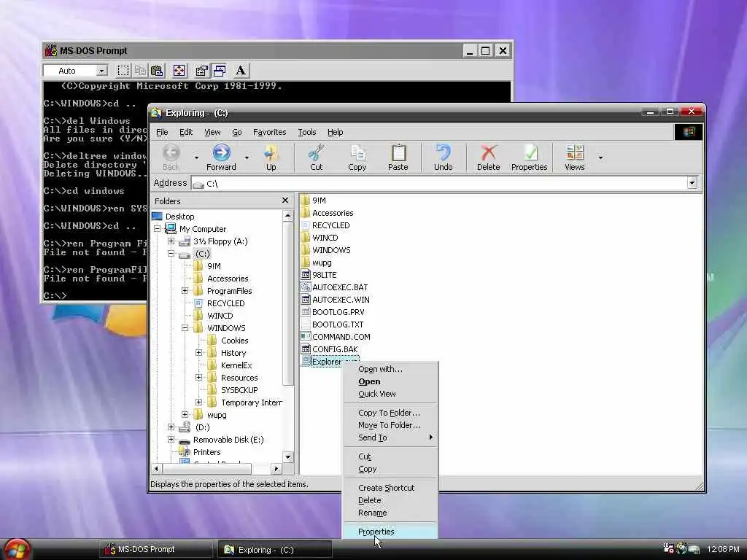Choose Create Shortcut in context menu
The image size is (747, 560).
(390, 488)
